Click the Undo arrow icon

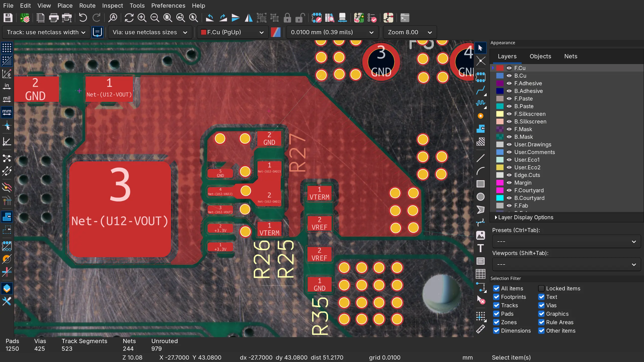[x=83, y=18]
